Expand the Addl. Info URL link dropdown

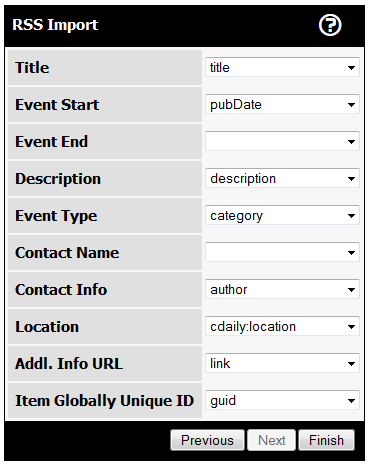[x=282, y=363]
